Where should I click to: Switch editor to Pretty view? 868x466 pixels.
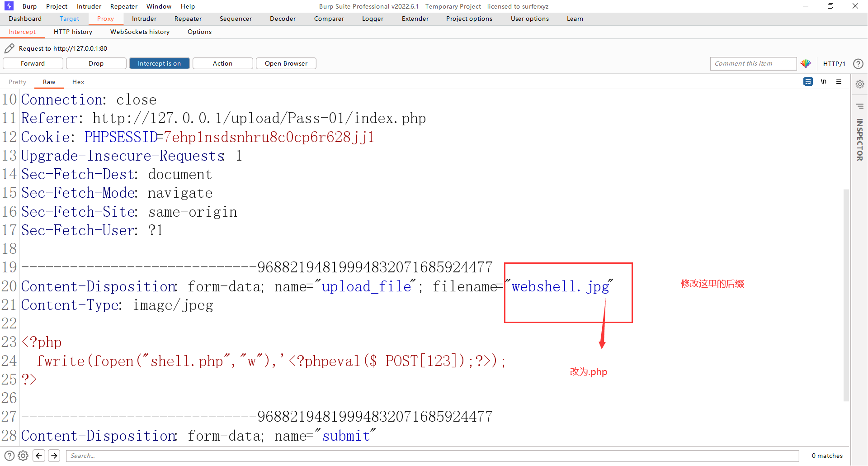click(x=18, y=82)
